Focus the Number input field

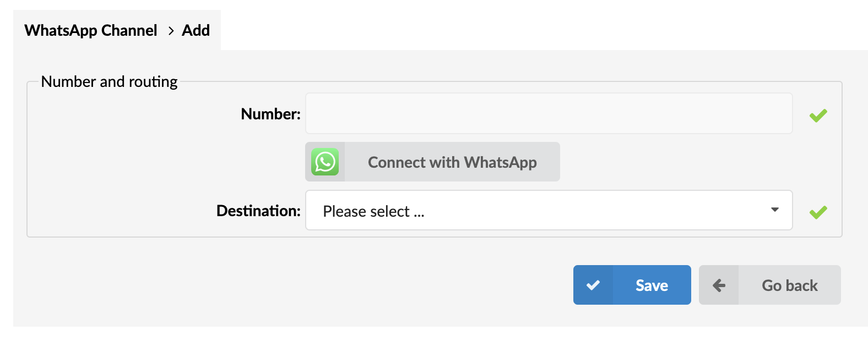tap(549, 114)
